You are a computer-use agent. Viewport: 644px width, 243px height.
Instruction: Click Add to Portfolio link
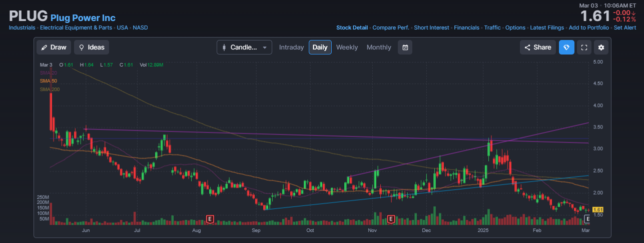(588, 28)
